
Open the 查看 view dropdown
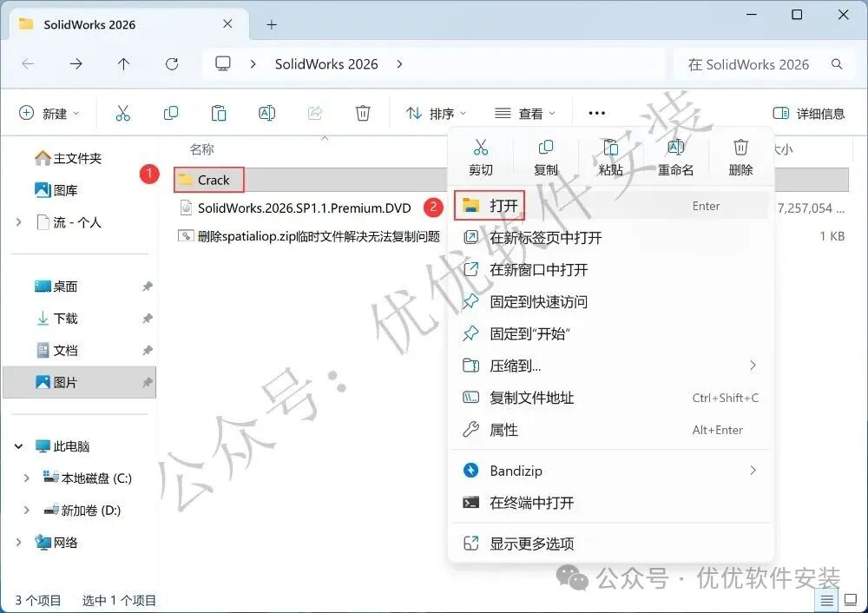coord(525,114)
